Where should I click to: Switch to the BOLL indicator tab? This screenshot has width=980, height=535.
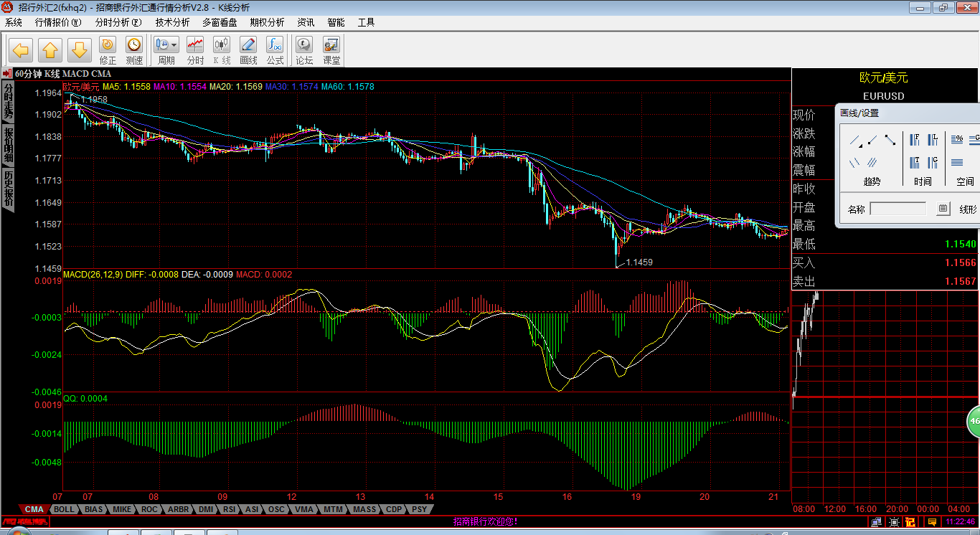coord(64,509)
